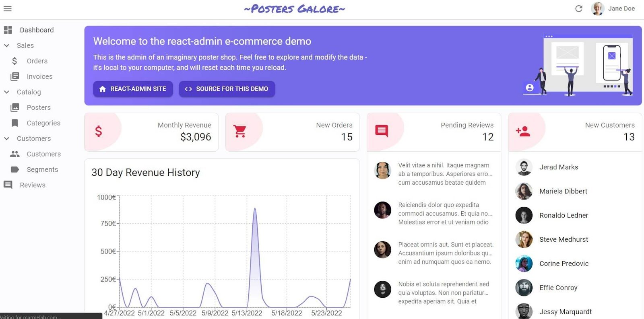Click Steve Medhurst's avatar thumbnail
Viewport: 644px width, 319px height.
[x=524, y=239]
